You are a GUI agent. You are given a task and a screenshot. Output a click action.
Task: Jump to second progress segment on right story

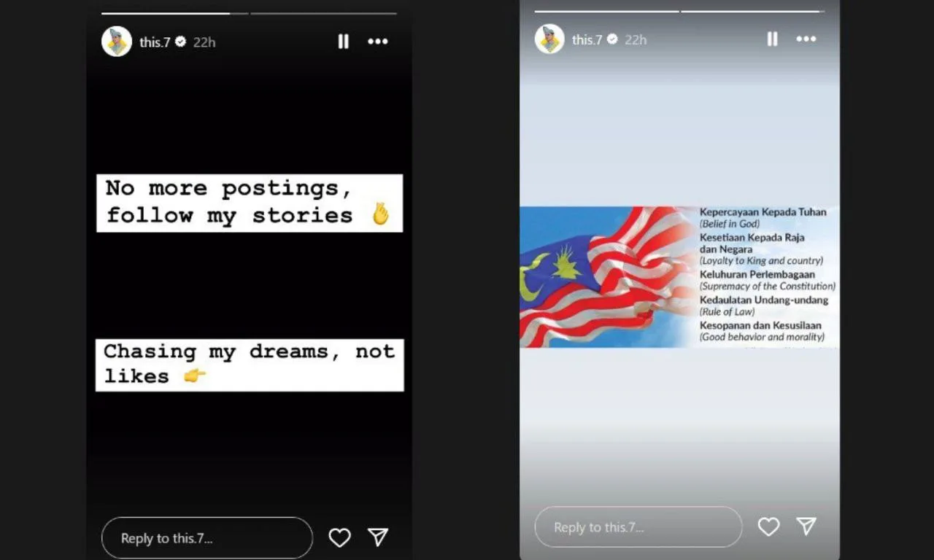(x=753, y=11)
